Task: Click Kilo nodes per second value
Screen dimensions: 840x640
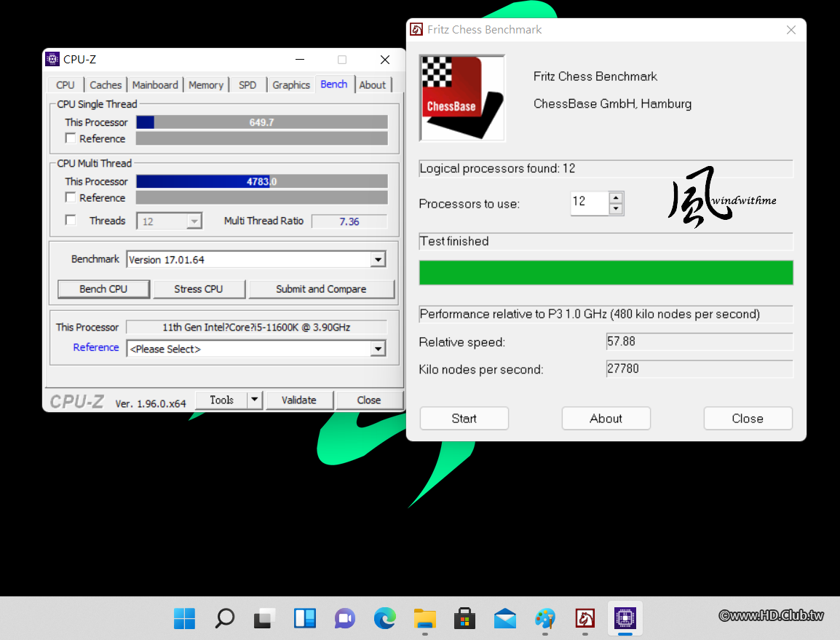Action: click(x=699, y=368)
